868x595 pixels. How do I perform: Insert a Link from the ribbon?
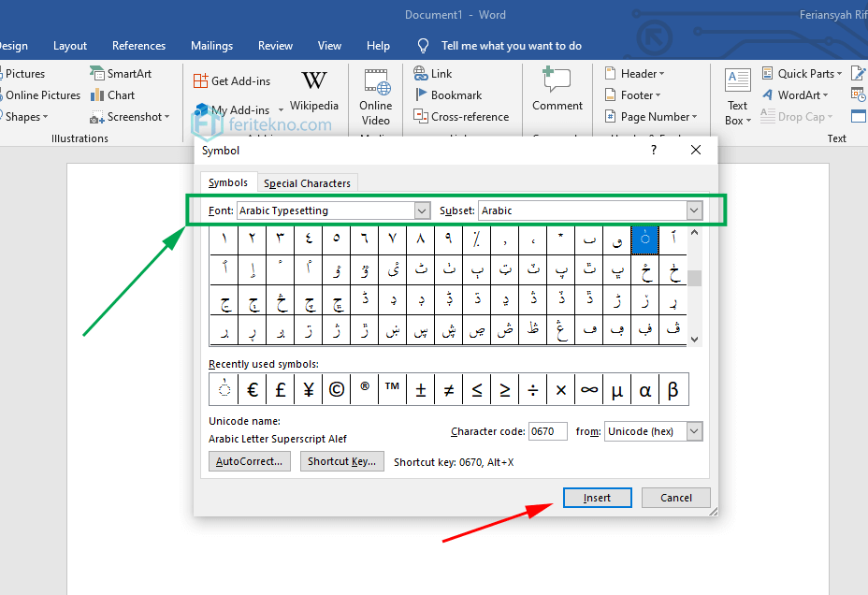coord(433,74)
